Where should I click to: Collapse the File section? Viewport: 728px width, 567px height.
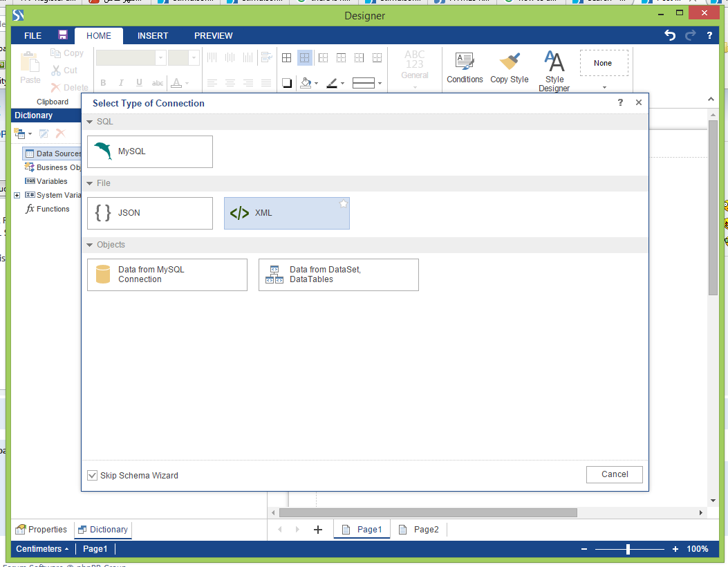(x=90, y=183)
